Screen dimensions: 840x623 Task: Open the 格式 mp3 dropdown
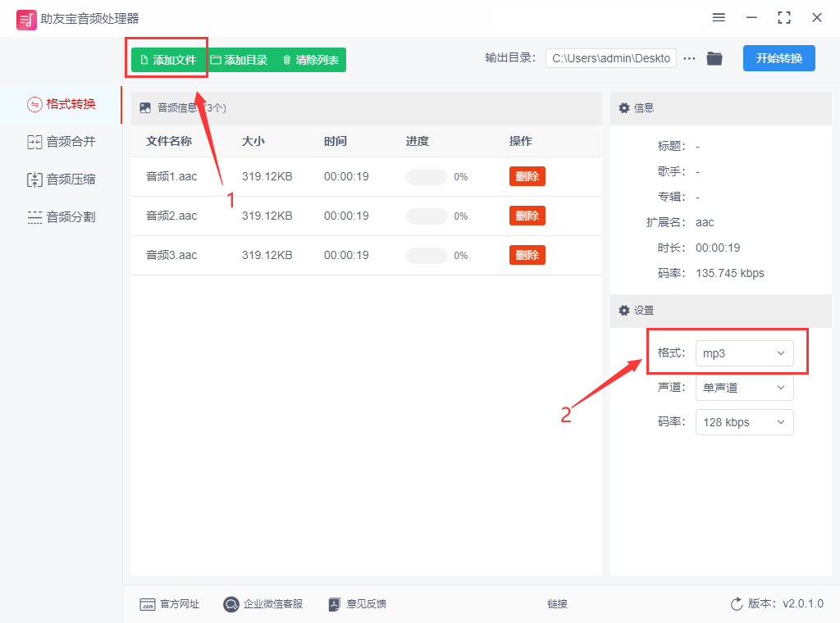[744, 353]
